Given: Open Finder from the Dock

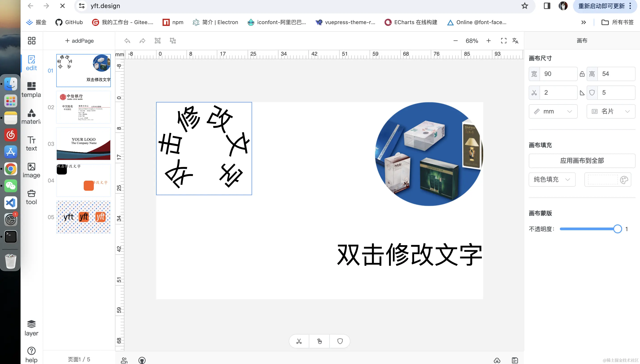Looking at the screenshot, I should 10,84.
